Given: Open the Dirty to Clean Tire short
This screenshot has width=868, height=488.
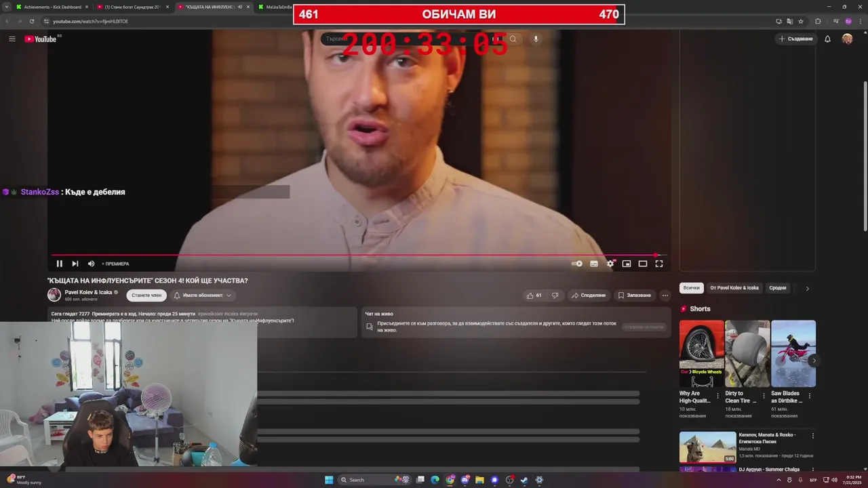Looking at the screenshot, I should click(747, 354).
